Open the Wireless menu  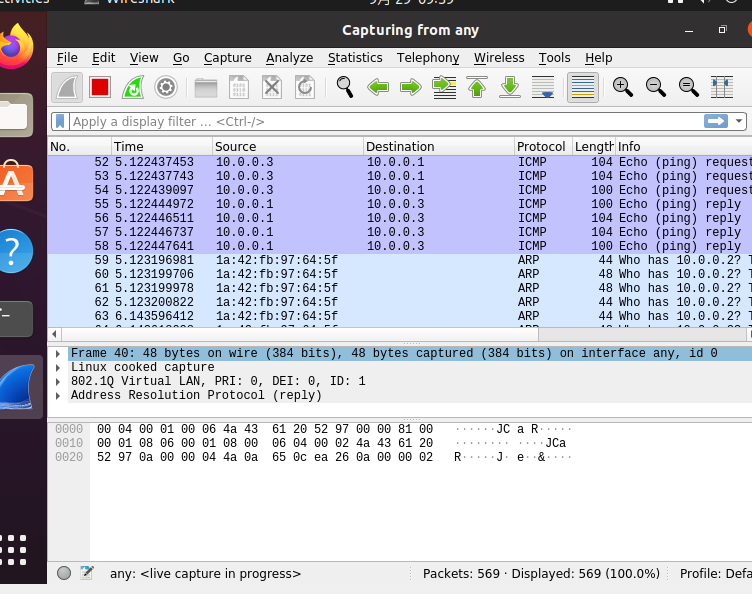(499, 58)
